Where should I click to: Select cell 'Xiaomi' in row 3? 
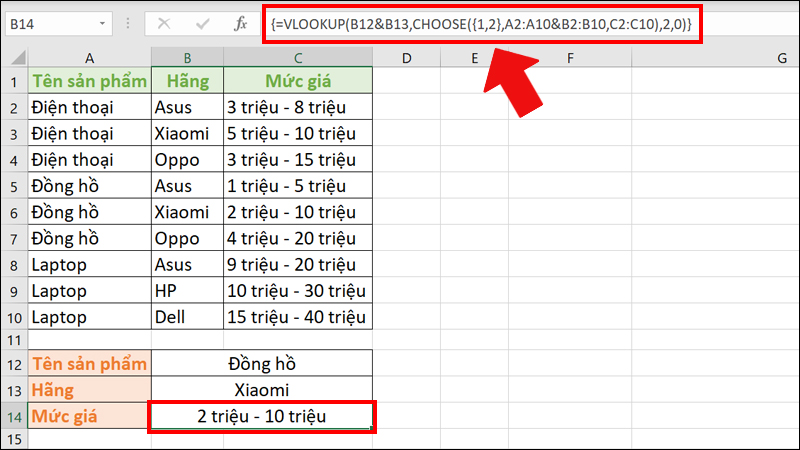point(187,133)
